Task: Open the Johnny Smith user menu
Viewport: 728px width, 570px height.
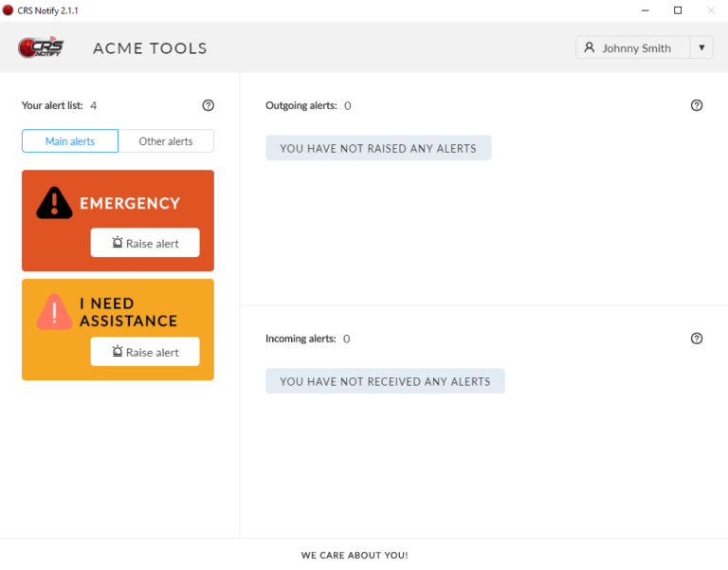Action: click(x=635, y=47)
